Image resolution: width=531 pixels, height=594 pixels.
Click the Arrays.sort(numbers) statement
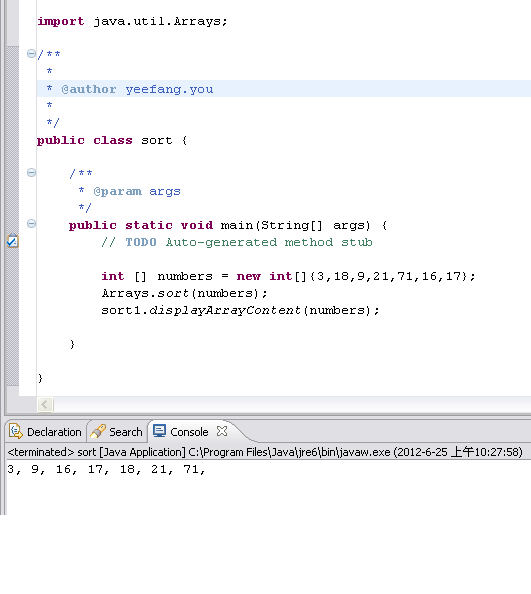coord(184,293)
